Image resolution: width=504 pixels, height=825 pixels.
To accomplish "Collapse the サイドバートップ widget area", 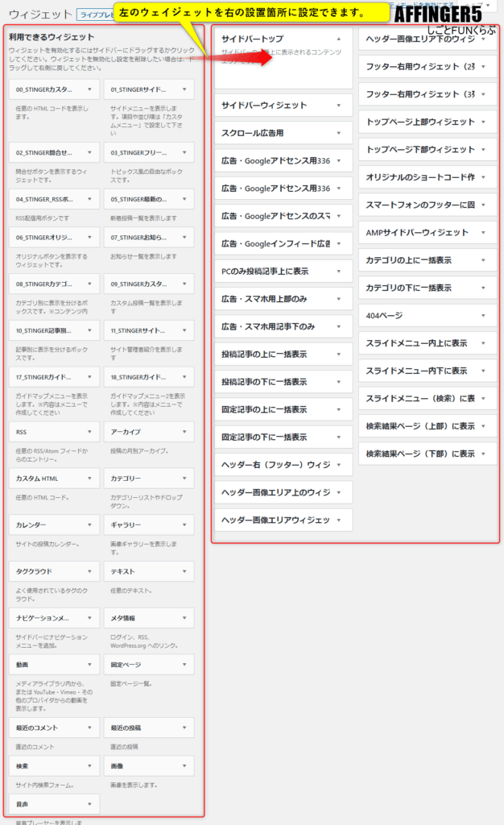I will [339, 39].
